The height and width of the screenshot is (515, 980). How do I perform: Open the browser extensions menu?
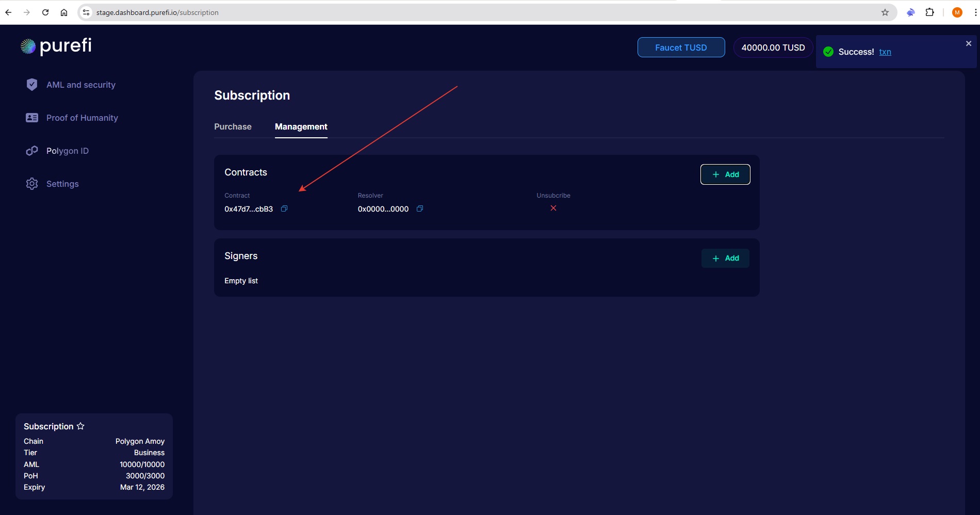tap(929, 12)
